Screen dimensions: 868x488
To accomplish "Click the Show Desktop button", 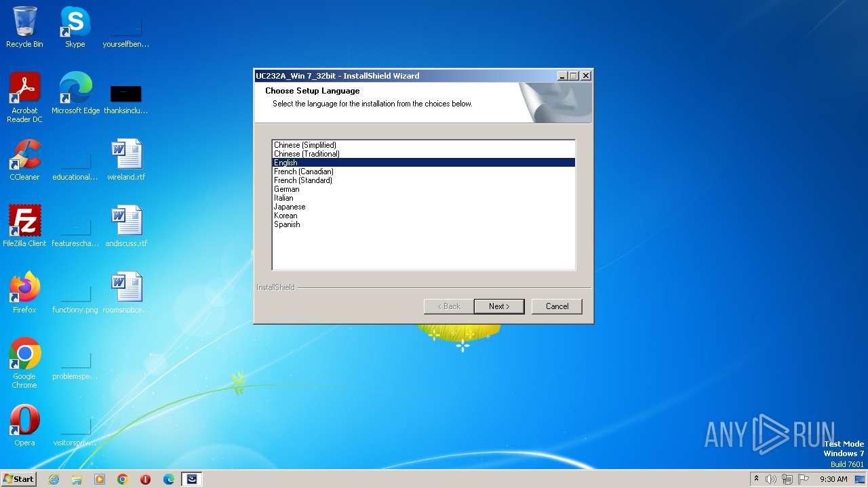I will click(861, 479).
